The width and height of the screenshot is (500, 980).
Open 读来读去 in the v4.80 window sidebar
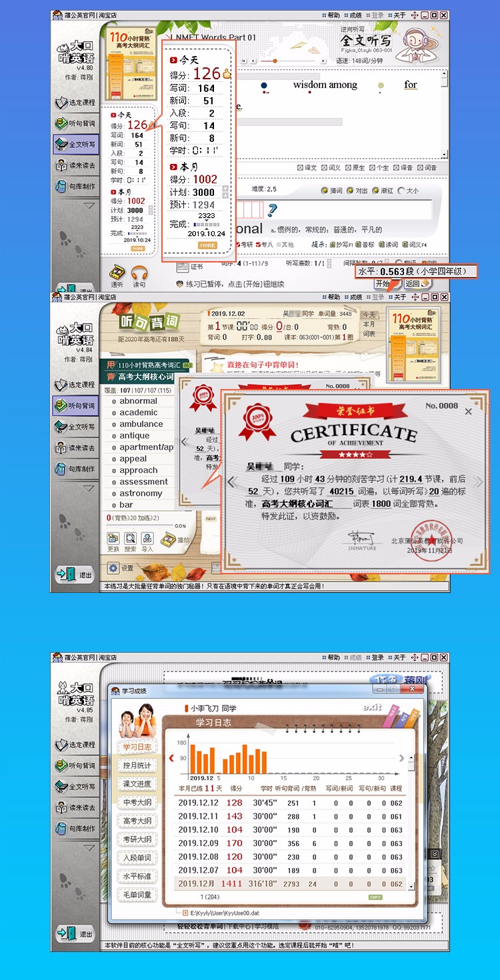[x=75, y=165]
